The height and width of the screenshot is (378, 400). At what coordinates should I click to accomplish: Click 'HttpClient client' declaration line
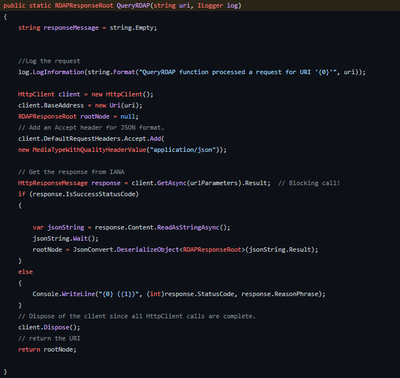click(x=86, y=94)
